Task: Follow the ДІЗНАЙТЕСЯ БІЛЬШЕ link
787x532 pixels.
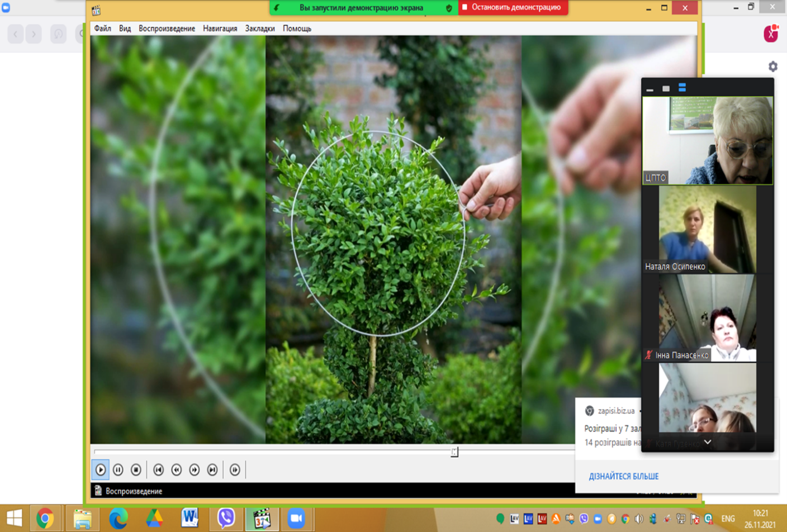Action: 623,476
